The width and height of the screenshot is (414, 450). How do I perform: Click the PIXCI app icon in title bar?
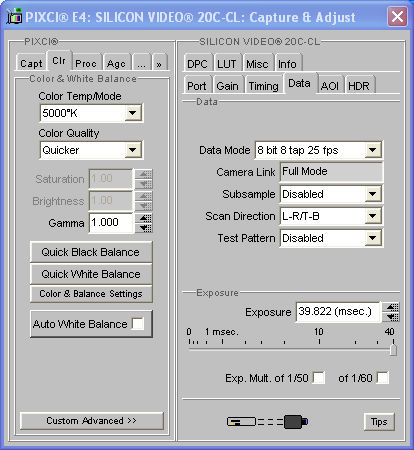pyautogui.click(x=14, y=17)
